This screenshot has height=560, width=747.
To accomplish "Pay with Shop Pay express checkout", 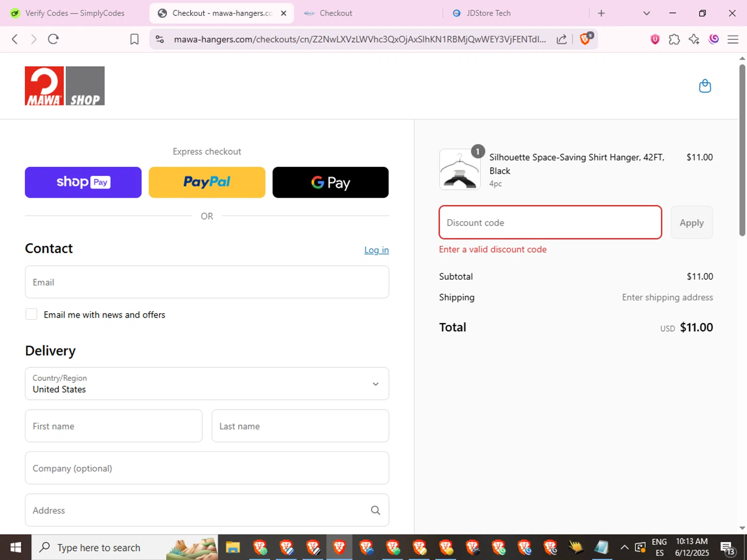I will point(83,182).
